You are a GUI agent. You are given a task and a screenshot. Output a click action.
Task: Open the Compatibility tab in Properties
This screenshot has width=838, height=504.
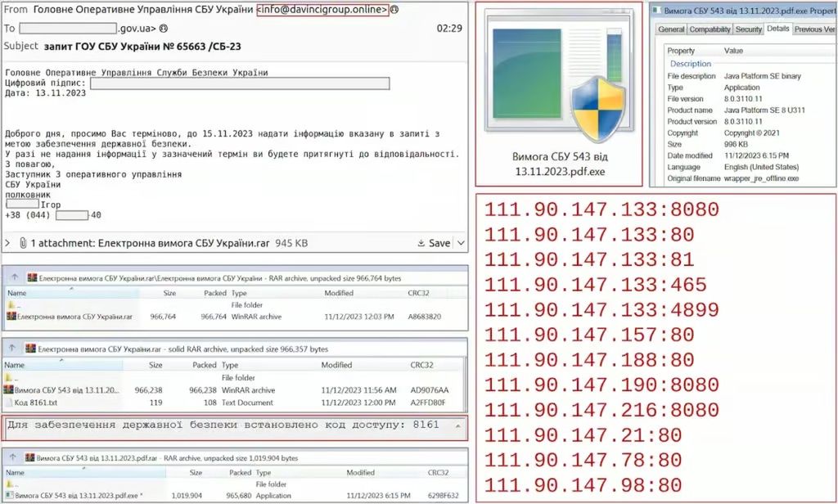[x=710, y=29]
